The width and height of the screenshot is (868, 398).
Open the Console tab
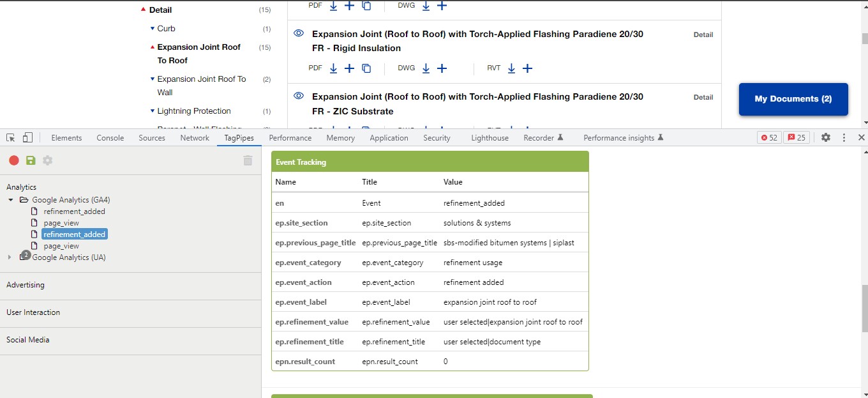[x=110, y=137]
